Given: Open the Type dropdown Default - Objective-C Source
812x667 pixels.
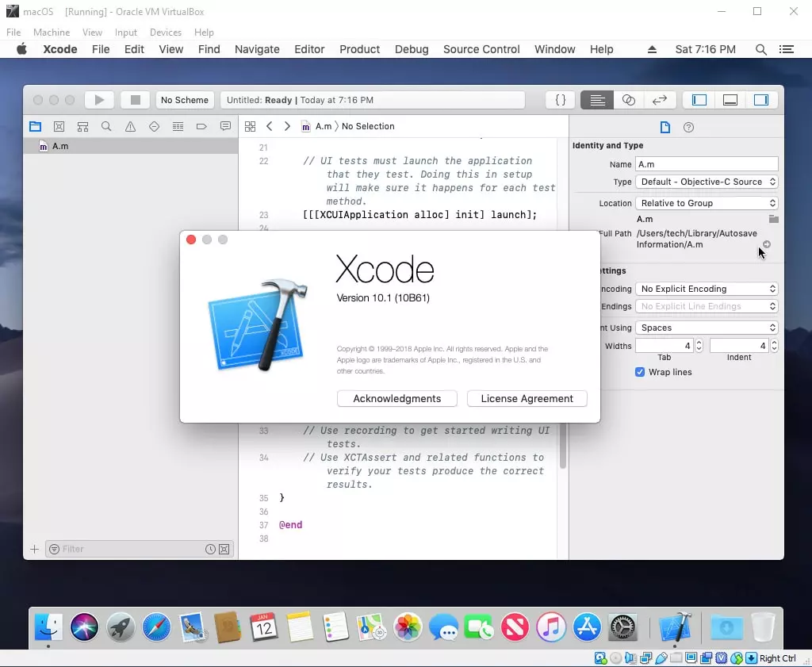Looking at the screenshot, I should pos(707,182).
